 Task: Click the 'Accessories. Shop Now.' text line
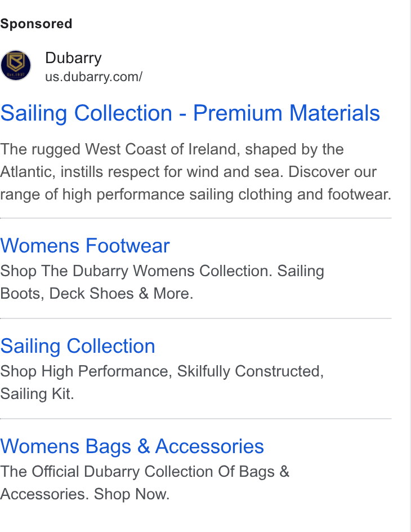(84, 494)
